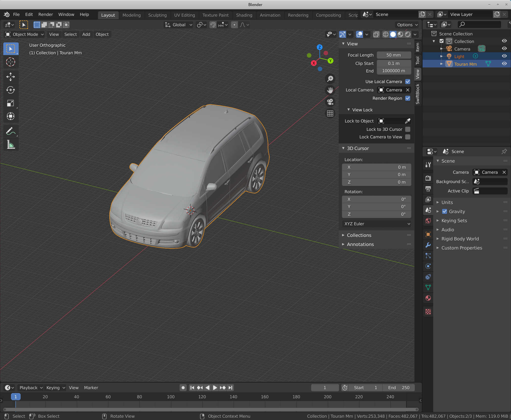Viewport: 511px width, 420px height.
Task: Toggle camera view in viewport
Action: [330, 102]
